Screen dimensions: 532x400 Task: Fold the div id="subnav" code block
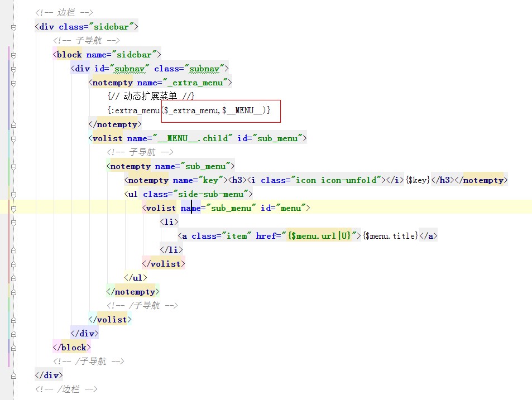coord(13,69)
